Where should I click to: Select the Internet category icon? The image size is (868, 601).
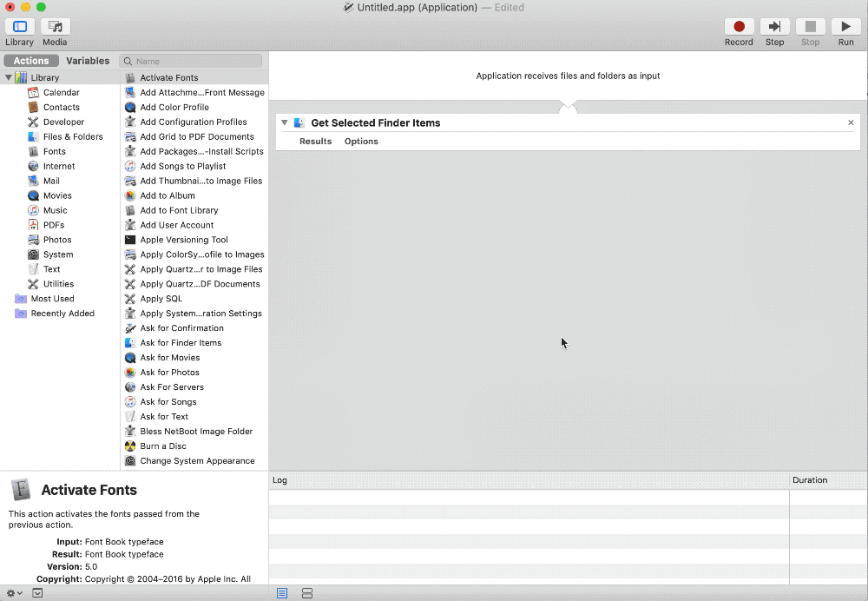[33, 166]
